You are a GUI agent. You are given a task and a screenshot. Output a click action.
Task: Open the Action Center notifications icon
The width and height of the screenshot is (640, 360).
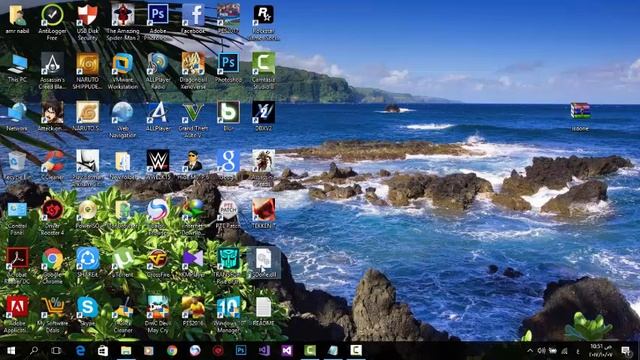tap(626, 351)
